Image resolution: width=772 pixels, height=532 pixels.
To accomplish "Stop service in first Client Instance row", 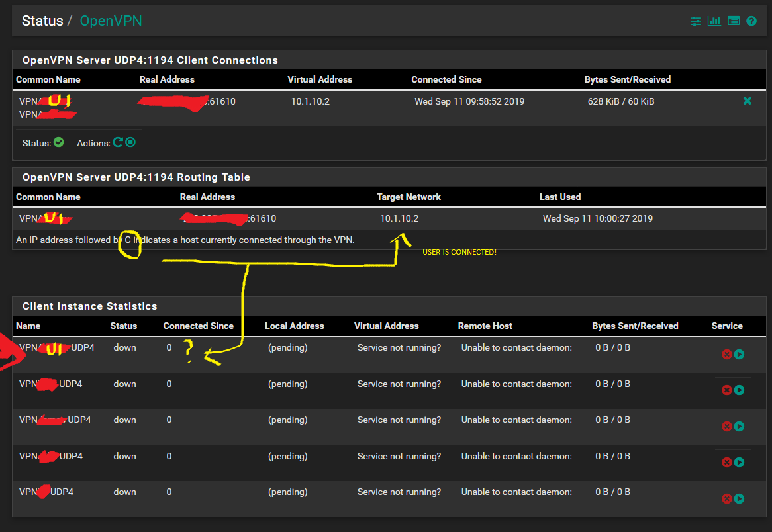I will click(727, 355).
